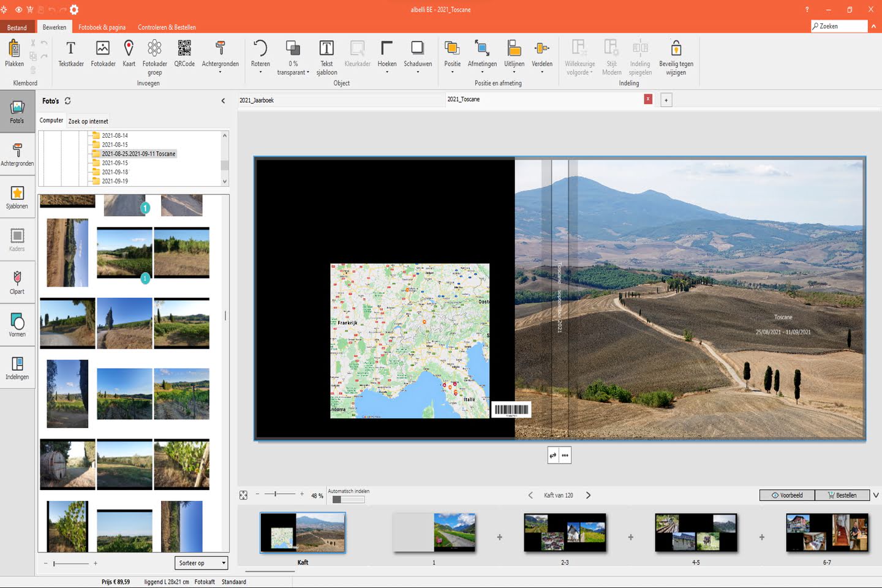
Task: Open the application settings gear icon
Action: pyautogui.click(x=74, y=9)
